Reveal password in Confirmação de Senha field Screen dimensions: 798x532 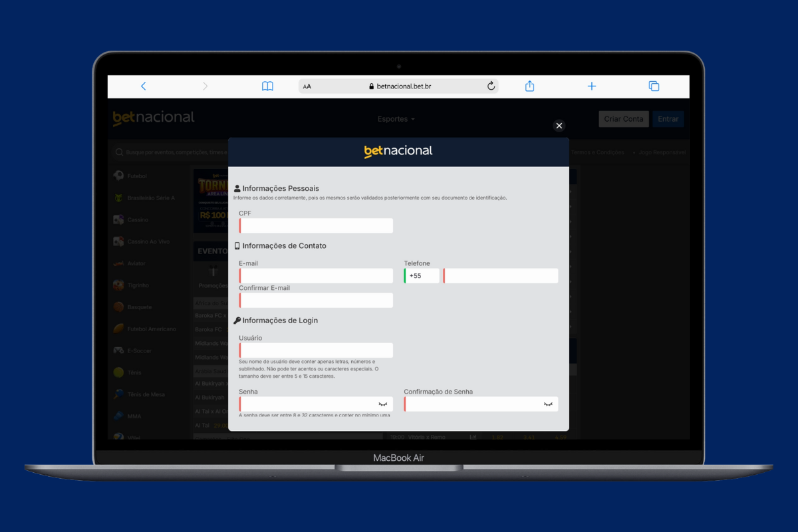(548, 404)
